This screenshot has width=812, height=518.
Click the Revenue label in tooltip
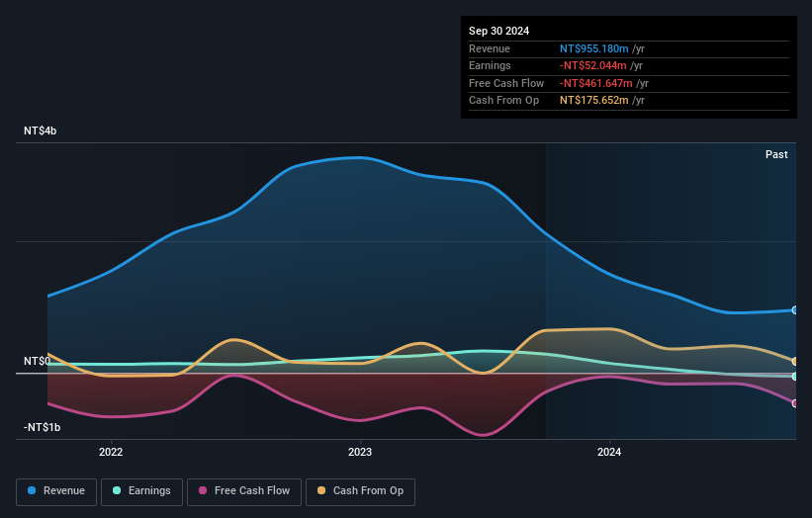(x=490, y=48)
